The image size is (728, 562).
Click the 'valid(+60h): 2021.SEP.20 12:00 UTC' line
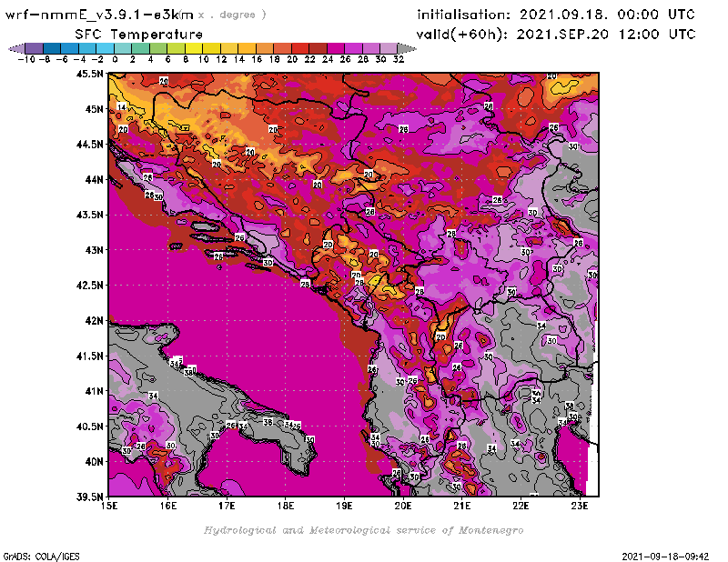[556, 35]
